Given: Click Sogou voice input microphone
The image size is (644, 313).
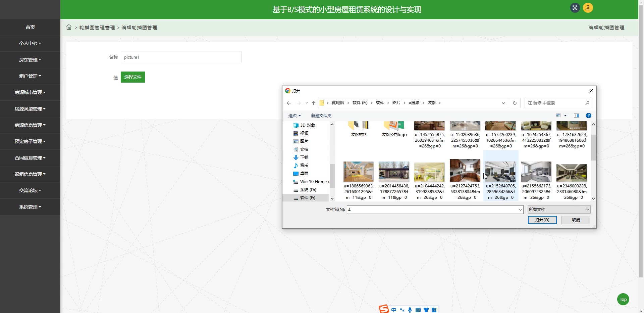Looking at the screenshot, I should click(x=410, y=310).
